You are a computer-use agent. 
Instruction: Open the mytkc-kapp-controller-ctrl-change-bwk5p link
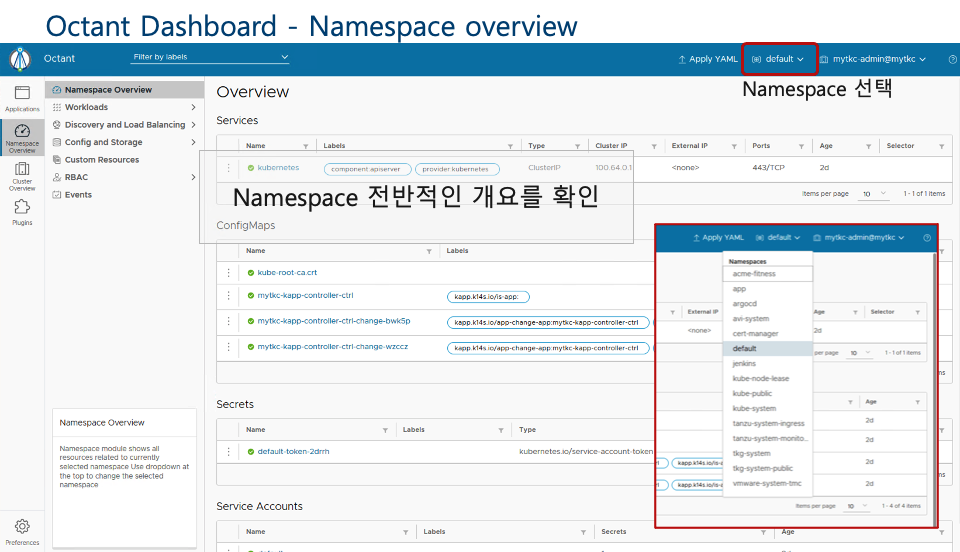[x=334, y=321]
